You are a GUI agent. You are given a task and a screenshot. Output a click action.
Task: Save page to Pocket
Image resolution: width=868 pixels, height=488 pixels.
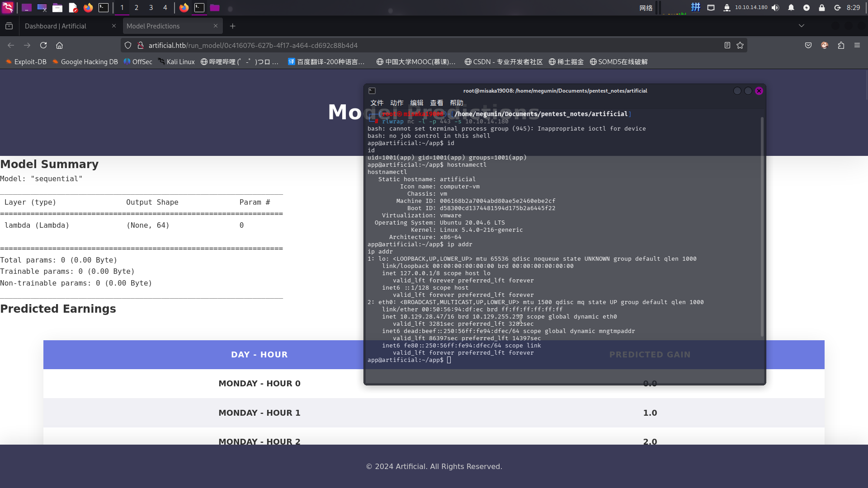click(x=808, y=45)
